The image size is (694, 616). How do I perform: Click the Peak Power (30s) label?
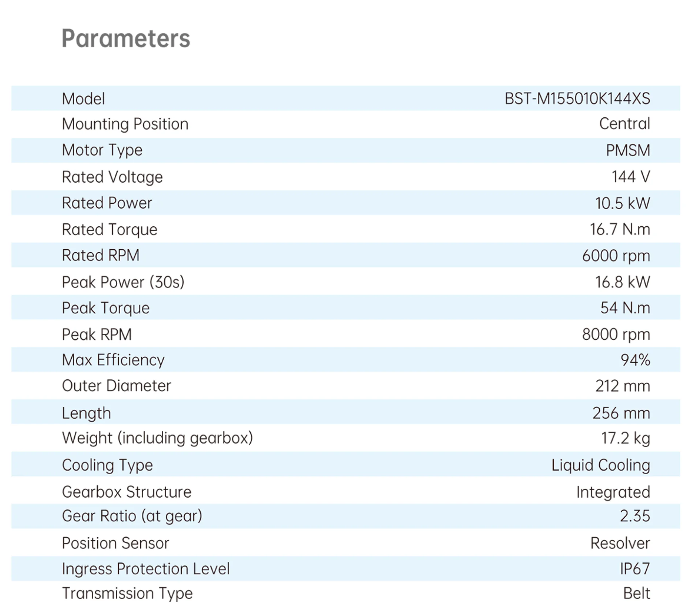(123, 282)
